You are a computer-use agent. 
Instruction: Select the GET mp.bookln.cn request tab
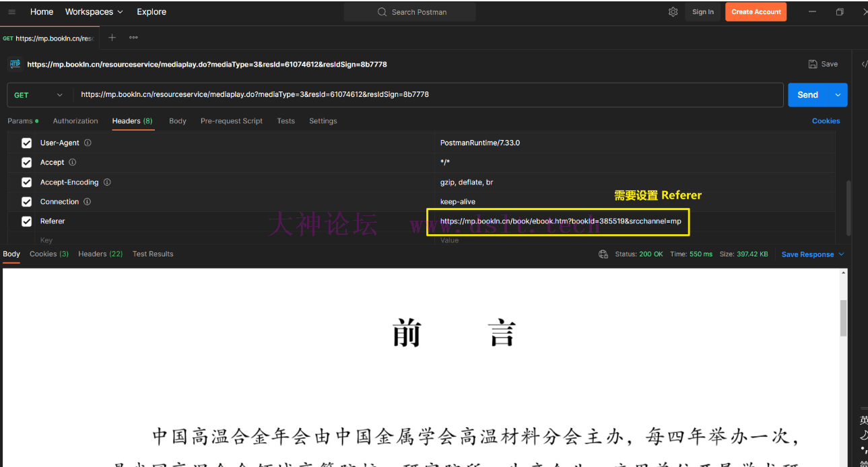click(x=50, y=38)
